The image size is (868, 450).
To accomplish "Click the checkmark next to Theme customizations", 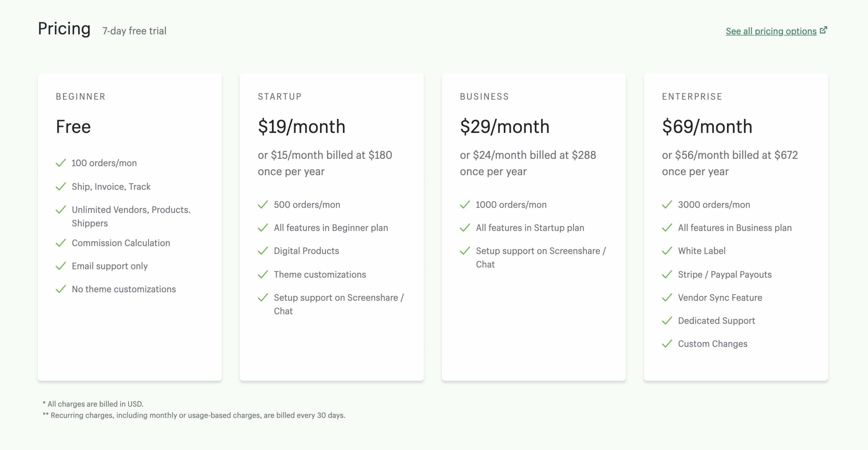I will tap(263, 274).
